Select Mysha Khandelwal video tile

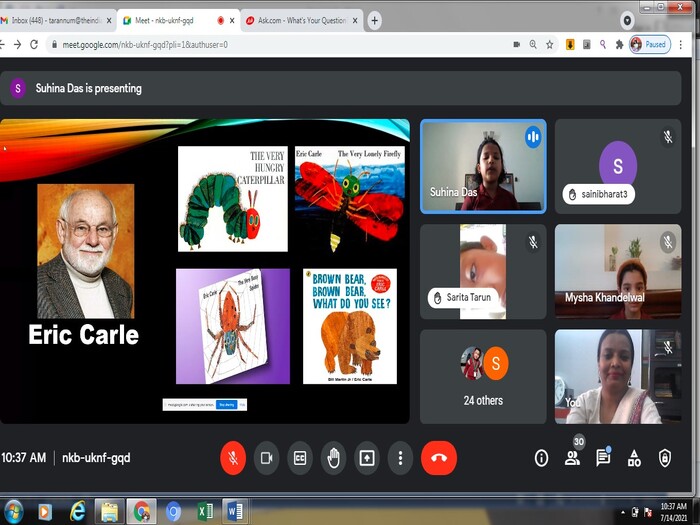618,271
